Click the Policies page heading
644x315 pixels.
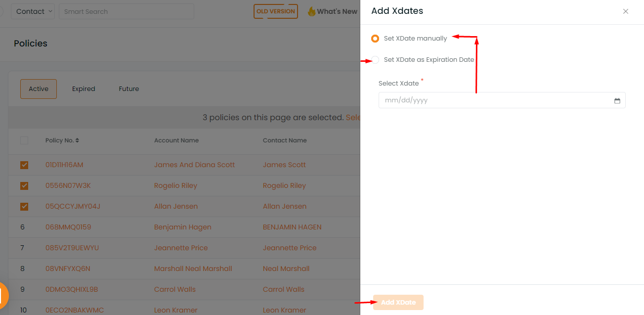click(31, 44)
